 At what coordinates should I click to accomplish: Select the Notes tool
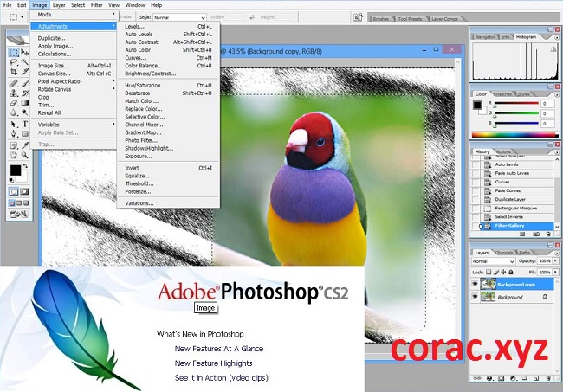tap(14, 145)
